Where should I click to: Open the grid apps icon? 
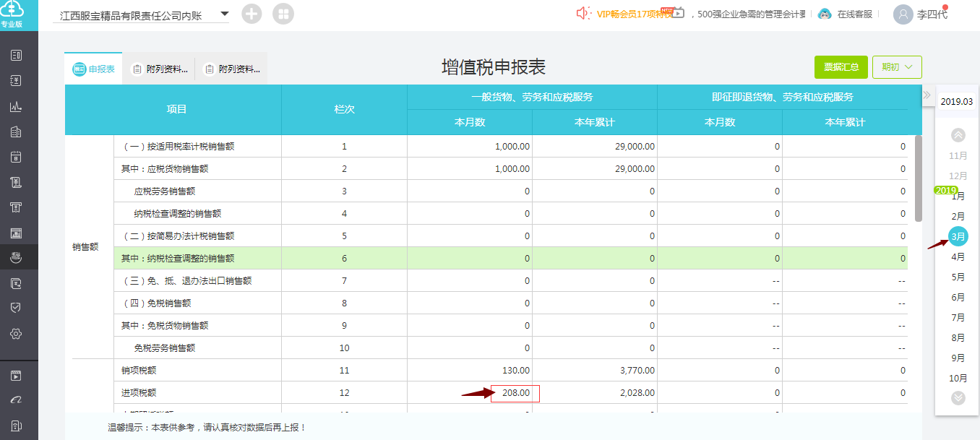point(283,14)
